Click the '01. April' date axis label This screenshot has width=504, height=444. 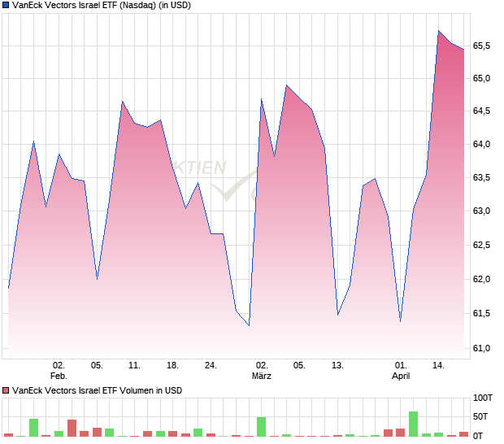(401, 370)
